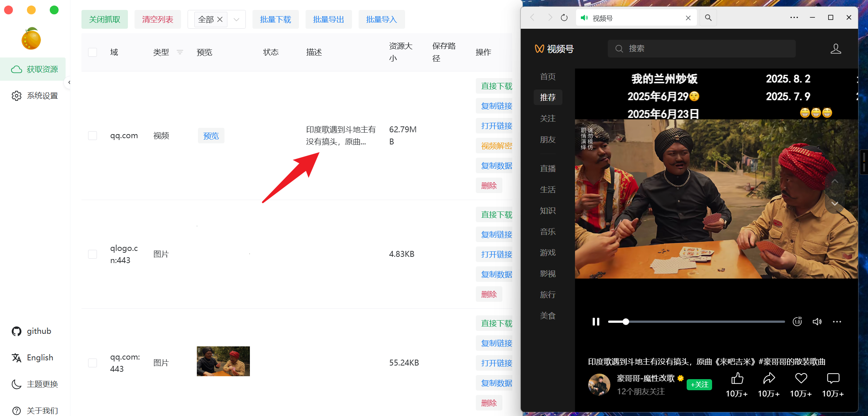Image resolution: width=868 pixels, height=416 pixels.
Task: Check the checkbox for the qlogo.cn image row
Action: 93,254
